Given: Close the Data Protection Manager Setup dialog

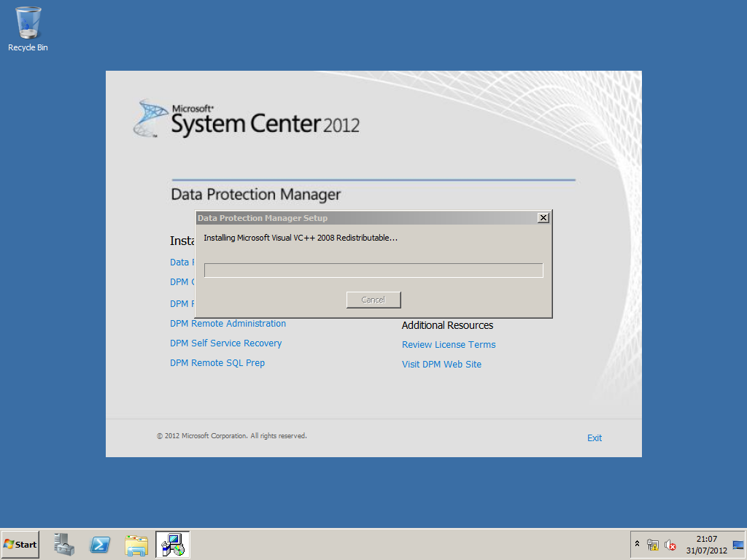Looking at the screenshot, I should point(543,217).
